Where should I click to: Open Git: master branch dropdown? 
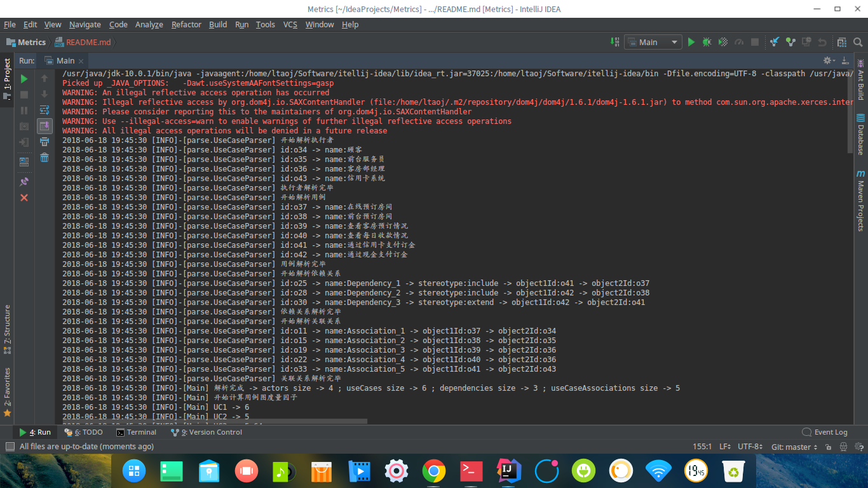795,447
